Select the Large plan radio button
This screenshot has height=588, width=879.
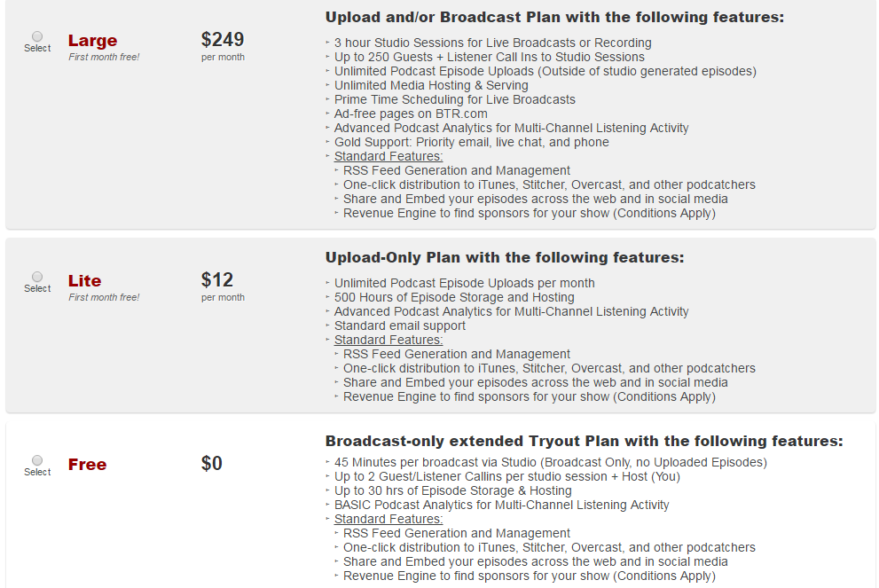point(37,36)
